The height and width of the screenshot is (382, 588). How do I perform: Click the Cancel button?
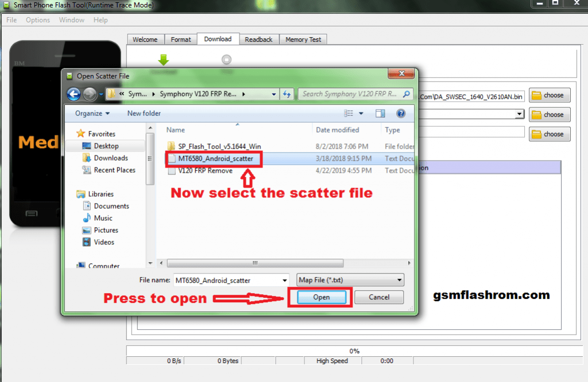point(379,297)
